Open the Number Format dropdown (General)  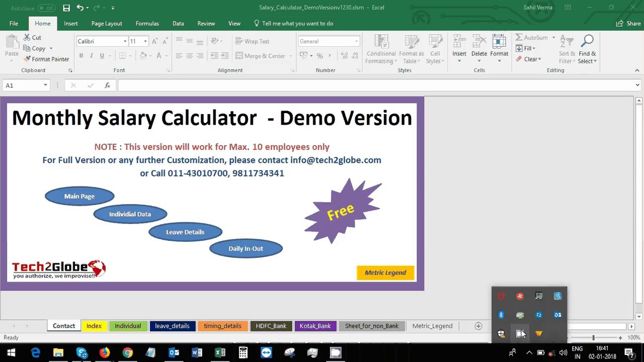click(356, 41)
